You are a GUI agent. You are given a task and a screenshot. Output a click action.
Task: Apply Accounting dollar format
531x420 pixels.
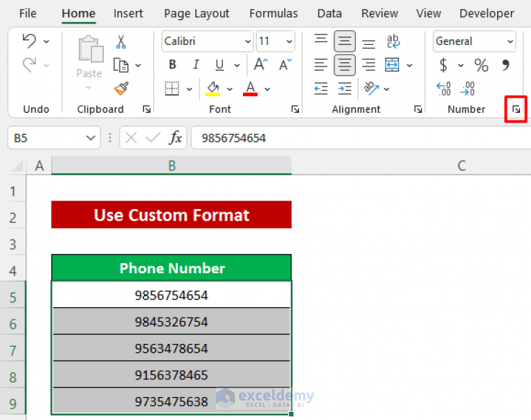coord(443,64)
